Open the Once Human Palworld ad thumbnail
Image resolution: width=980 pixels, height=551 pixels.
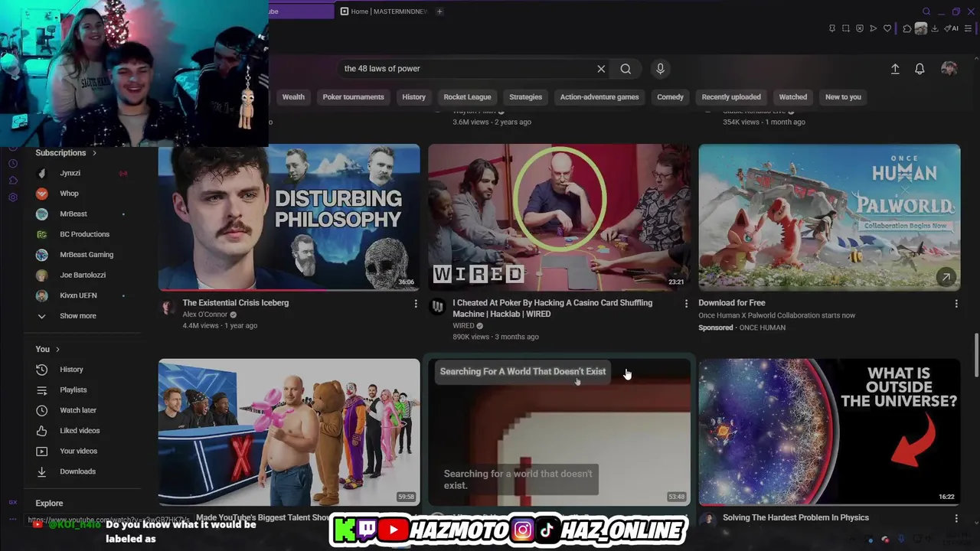(829, 217)
